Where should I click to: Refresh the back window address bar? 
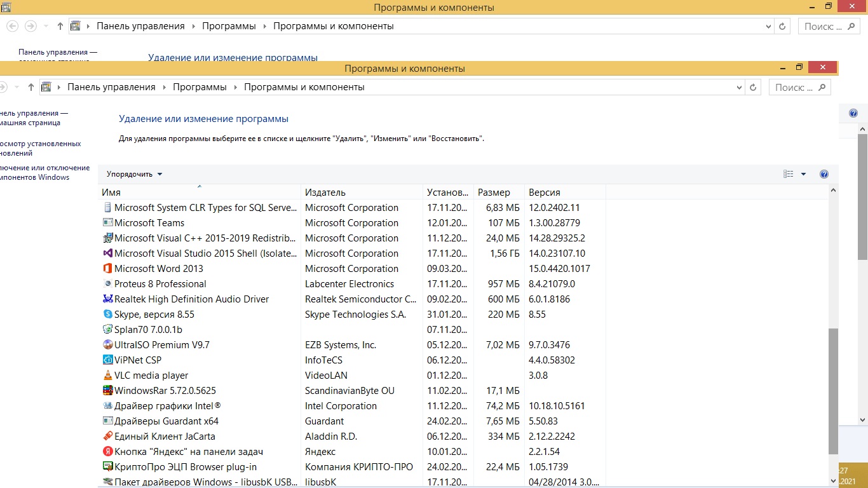[x=782, y=26]
